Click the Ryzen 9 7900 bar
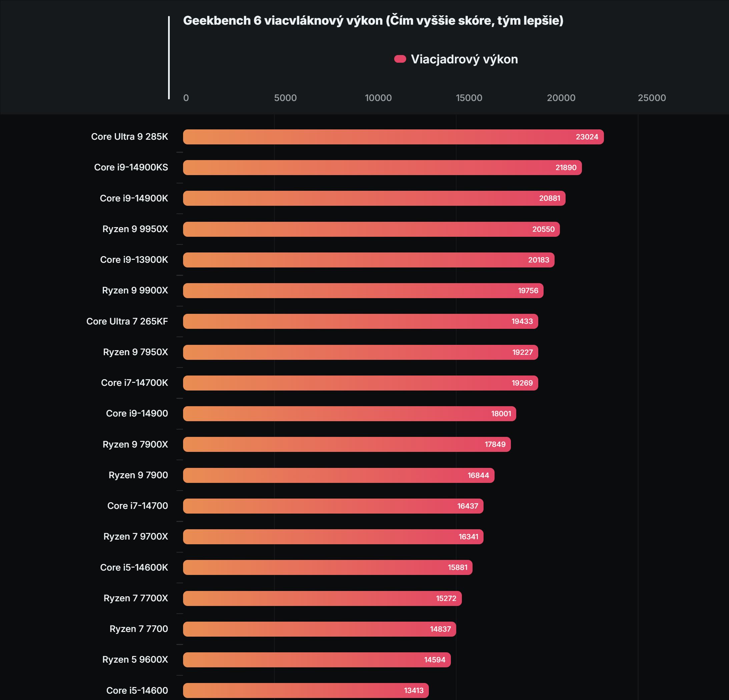 point(338,475)
